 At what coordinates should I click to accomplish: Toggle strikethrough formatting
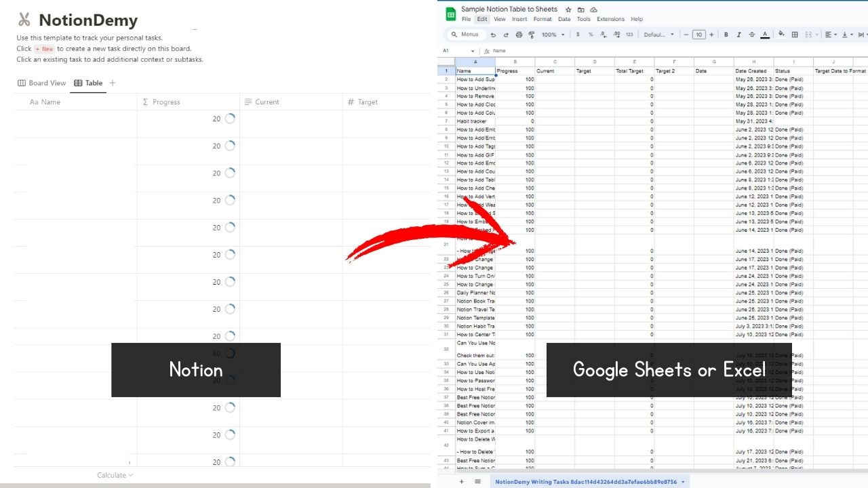click(x=751, y=34)
